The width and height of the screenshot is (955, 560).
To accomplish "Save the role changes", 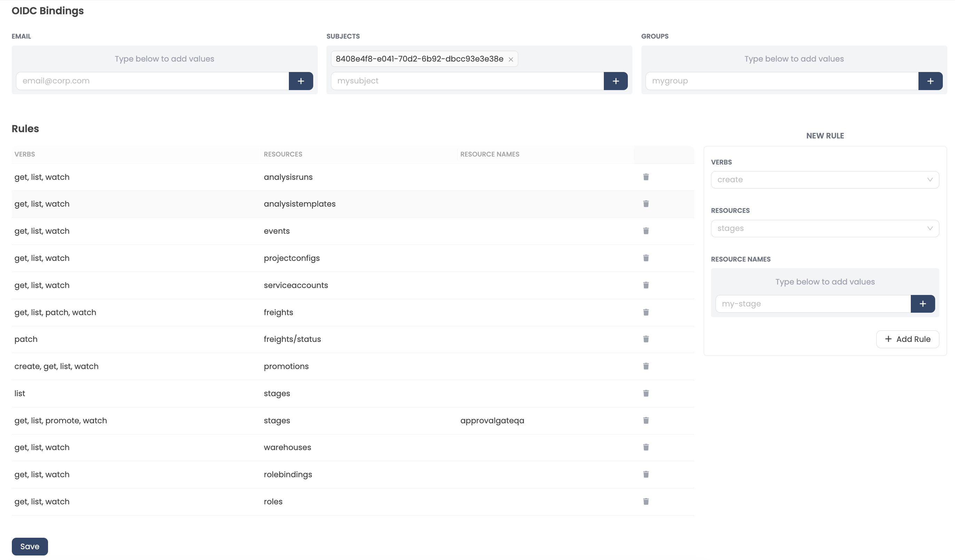I will [x=30, y=546].
